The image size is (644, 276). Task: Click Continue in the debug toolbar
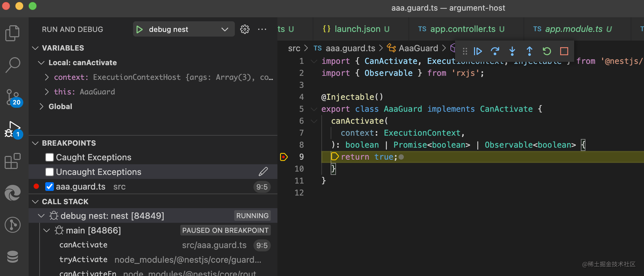[x=478, y=51]
